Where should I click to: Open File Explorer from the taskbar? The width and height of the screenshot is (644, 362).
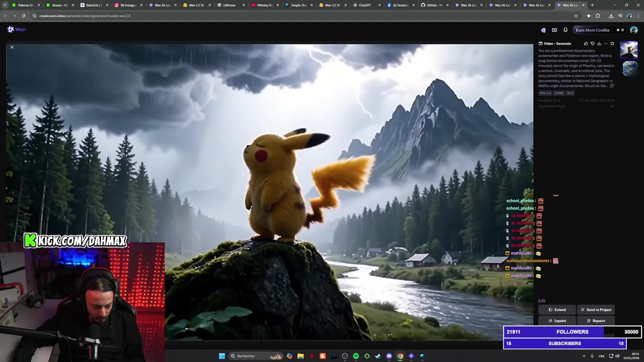300,356
